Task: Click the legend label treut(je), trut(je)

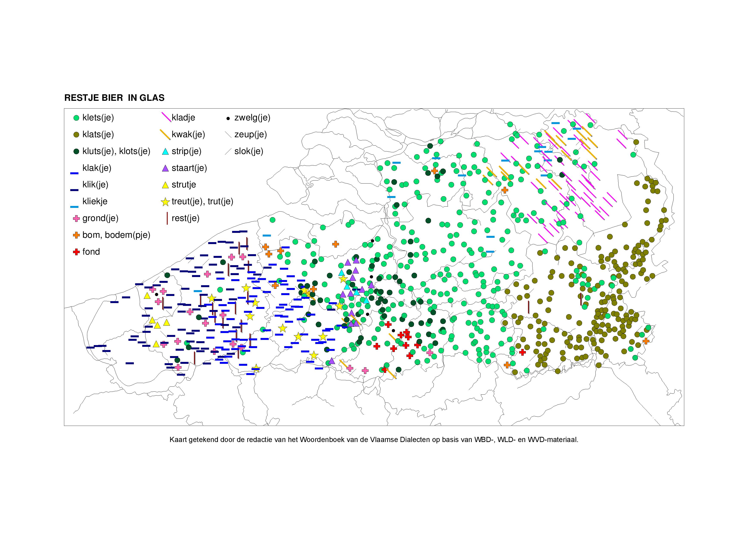Action: (x=203, y=201)
